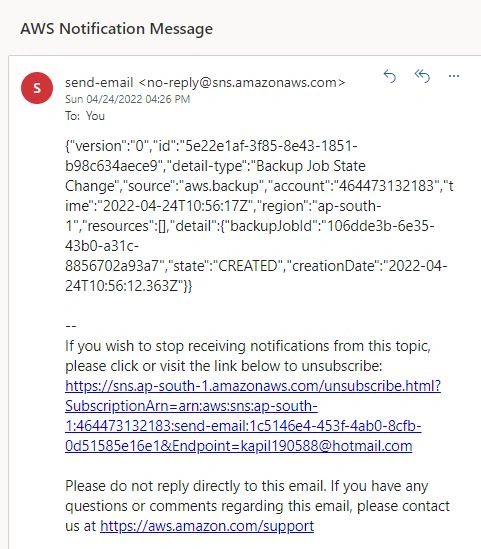Reply to the AWS notification email

point(390,76)
